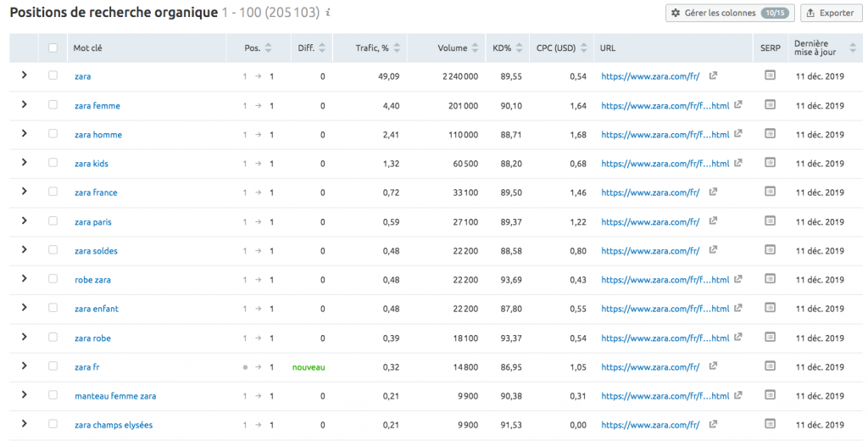The width and height of the screenshot is (868, 441).
Task: Check the box for zara homme
Action: pyautogui.click(x=53, y=133)
